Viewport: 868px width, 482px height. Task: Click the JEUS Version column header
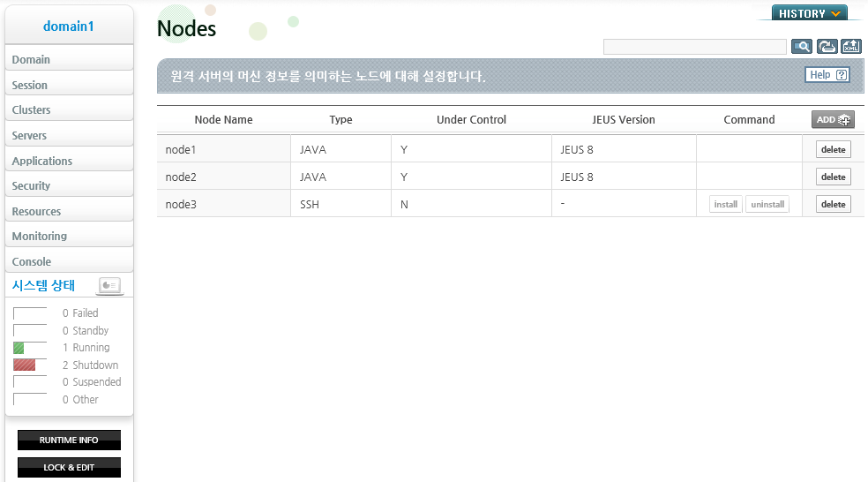pyautogui.click(x=624, y=120)
